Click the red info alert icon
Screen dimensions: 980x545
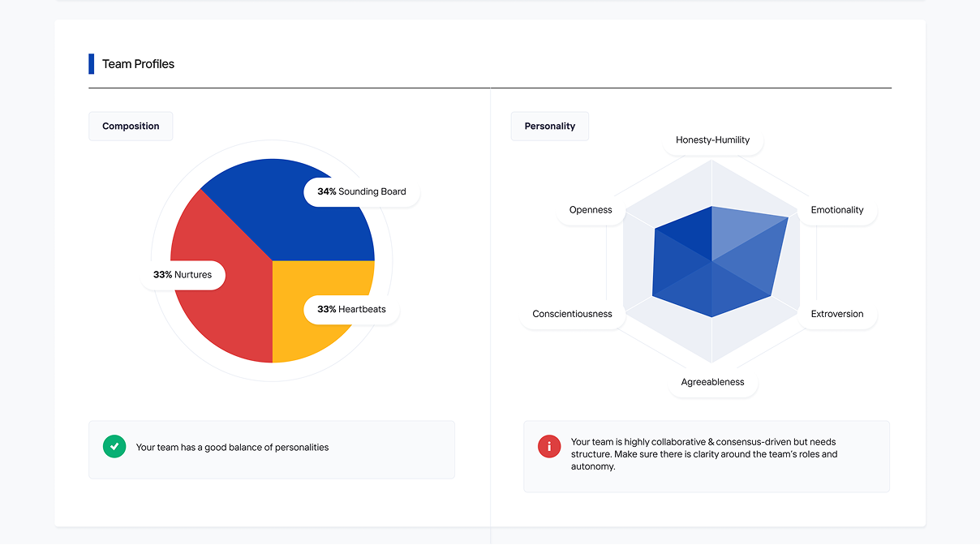549,446
